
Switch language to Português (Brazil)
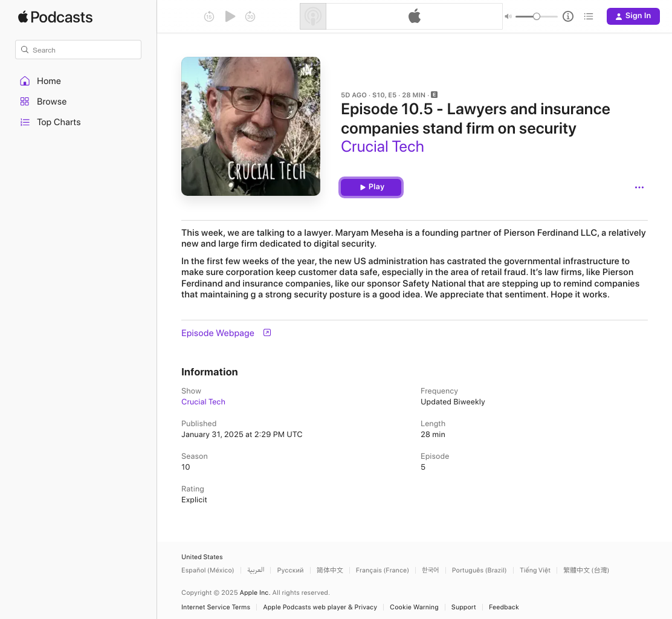[x=479, y=570]
